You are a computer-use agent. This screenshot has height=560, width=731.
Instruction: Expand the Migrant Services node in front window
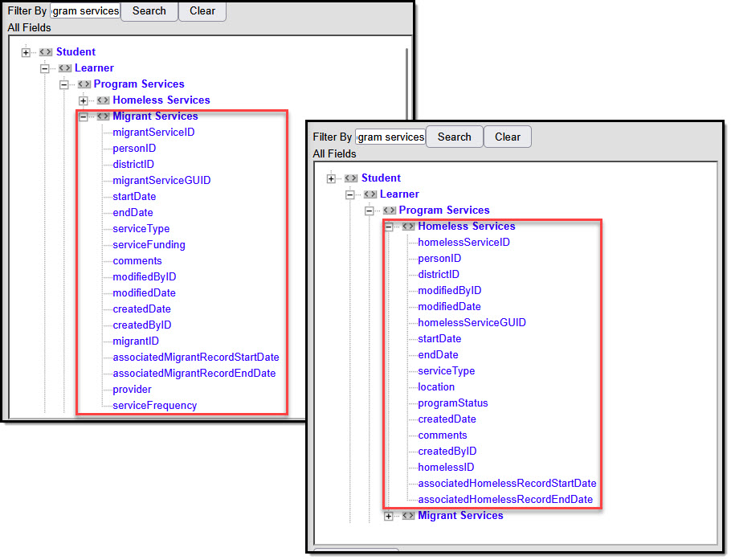[x=390, y=515]
